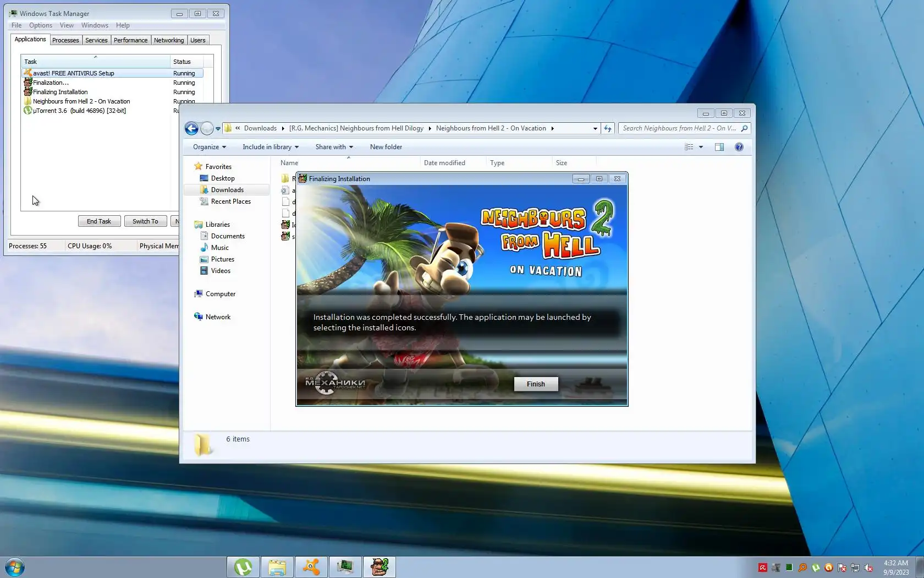Open the Recent Pages dropdown arrow
This screenshot has height=578, width=924.
click(218, 129)
